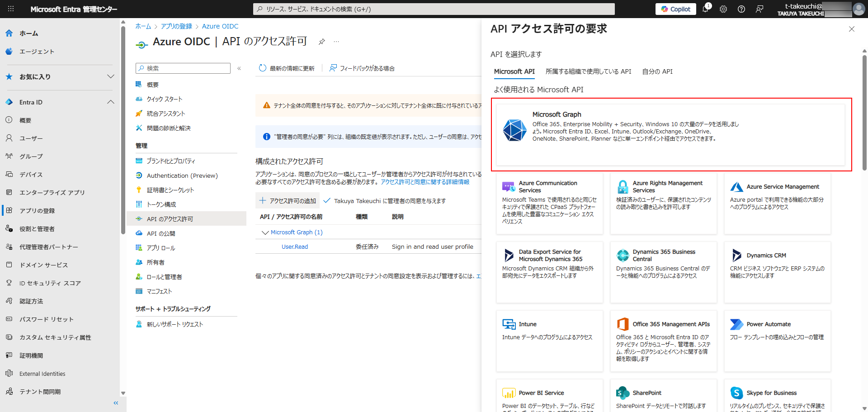This screenshot has height=412, width=868.
Task: Open エンタープライズ アプリ in the sidebar
Action: tap(52, 193)
